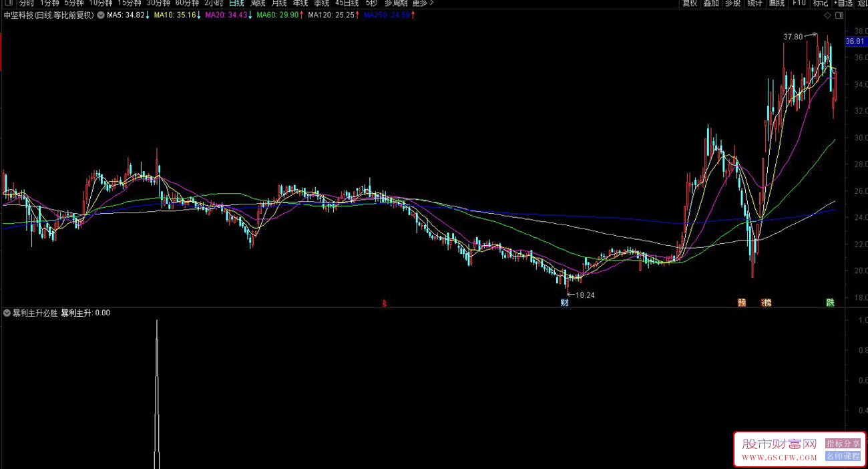The image size is (868, 469).
Task: Select the 2小时 period tab
Action: click(x=214, y=3)
